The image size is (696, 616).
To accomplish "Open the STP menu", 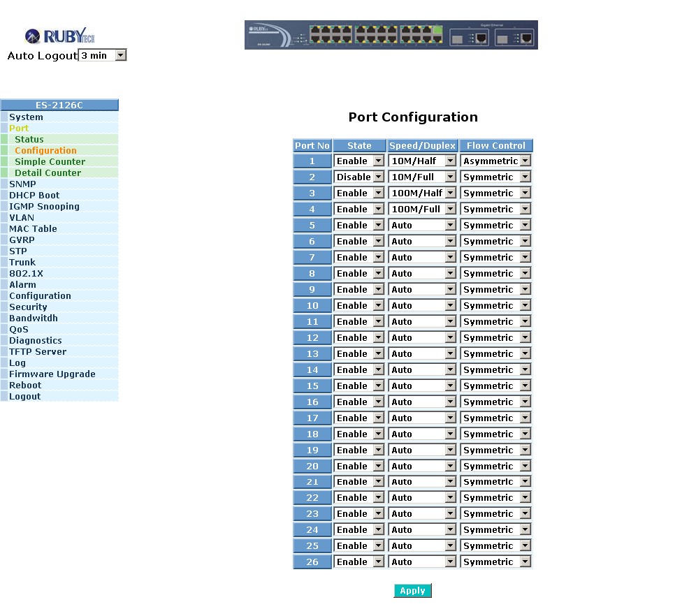I will click(x=18, y=251).
